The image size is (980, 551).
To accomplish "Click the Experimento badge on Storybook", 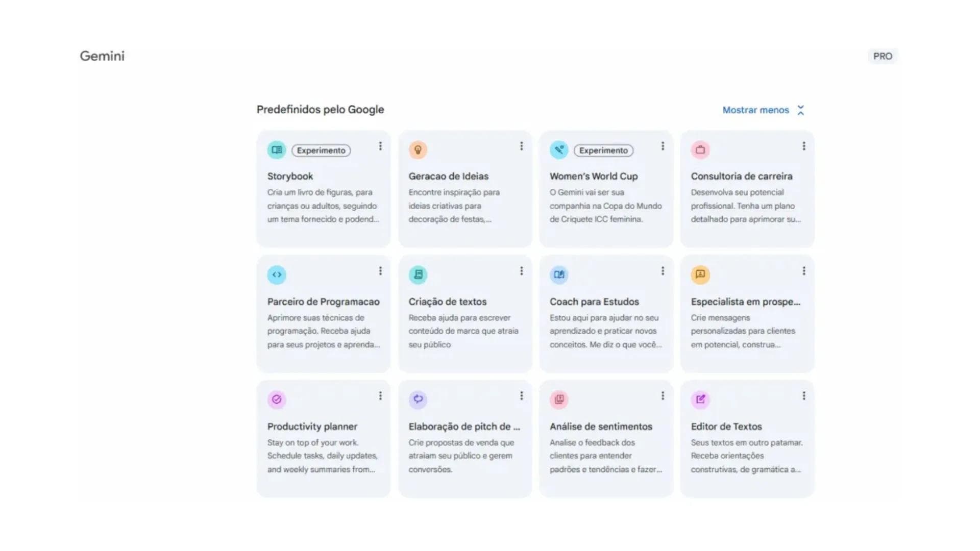I will [321, 150].
